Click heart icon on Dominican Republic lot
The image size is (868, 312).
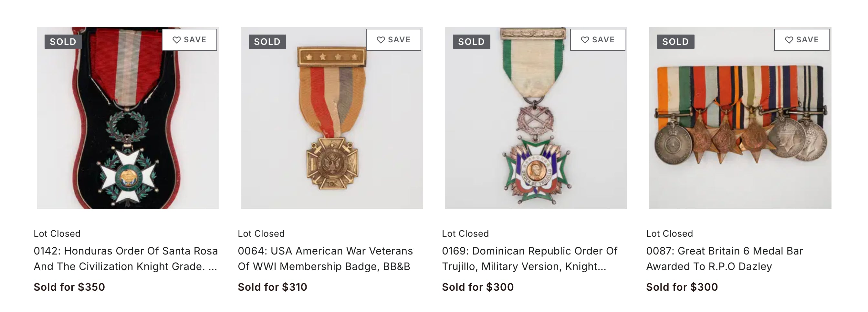pos(585,40)
